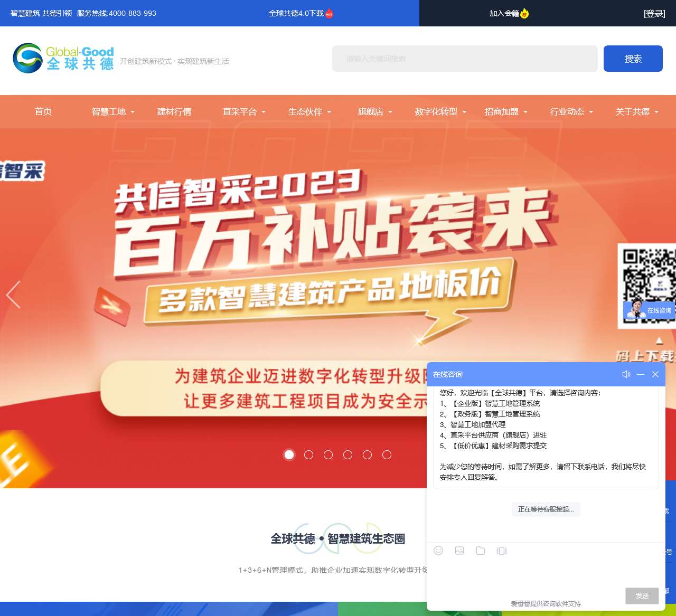This screenshot has height=616, width=676.
Task: Open the 旗舰店 menu item
Action: pyautogui.click(x=371, y=111)
